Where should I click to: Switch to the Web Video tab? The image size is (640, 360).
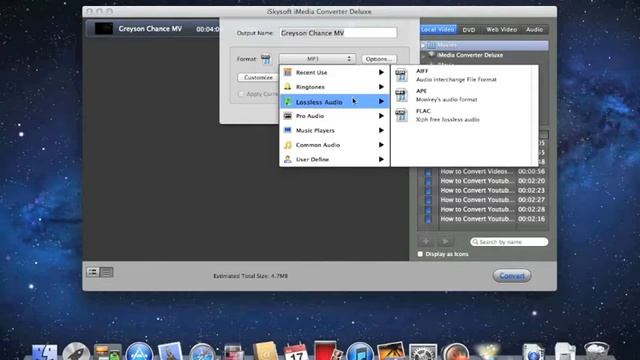[x=501, y=29]
